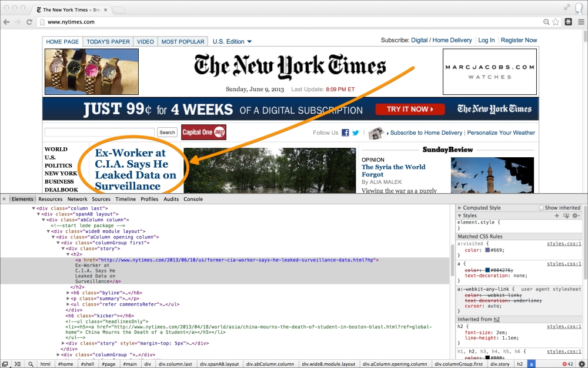588x368 pixels.
Task: Click the TODAY'S PAPER navigation tab
Action: tap(108, 42)
